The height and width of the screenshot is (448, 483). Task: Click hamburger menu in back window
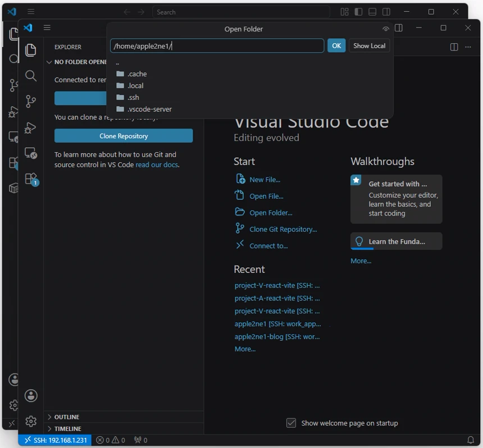pos(31,12)
